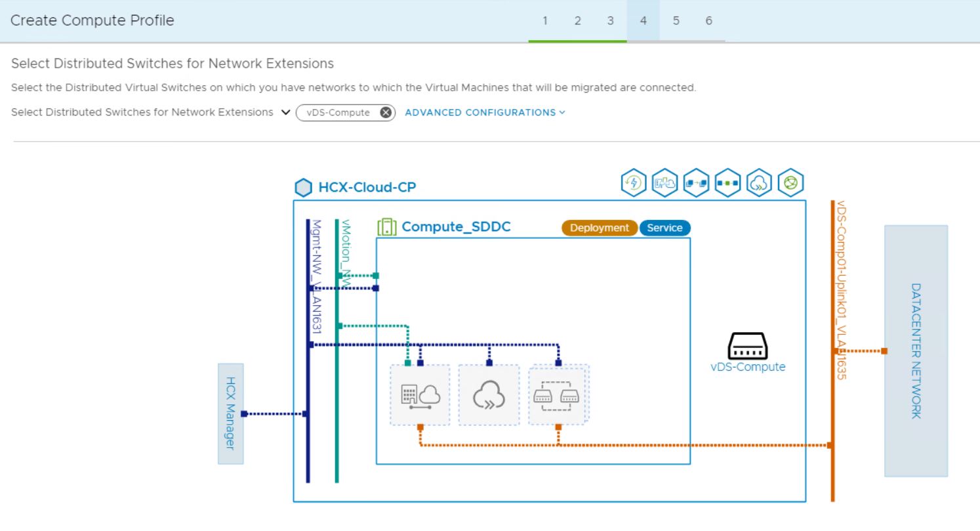Remove the vDS-Compute selection chip
The image size is (980, 531).
pyautogui.click(x=385, y=112)
